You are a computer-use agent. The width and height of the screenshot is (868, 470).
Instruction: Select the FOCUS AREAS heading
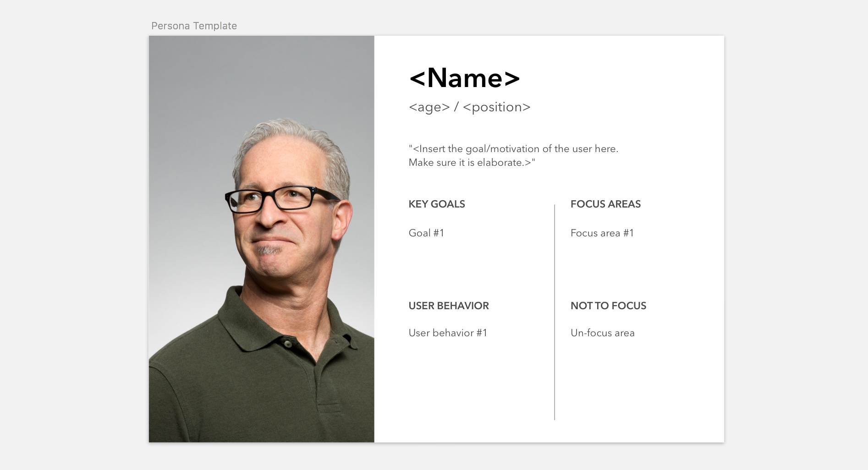[605, 204]
